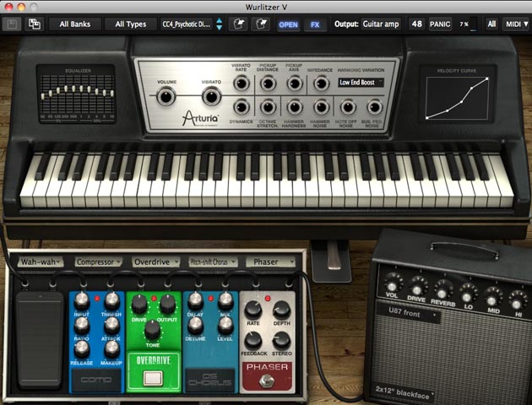Toggle the OVERDRIVE pedal footswitch
The image size is (532, 405).
pos(153,378)
